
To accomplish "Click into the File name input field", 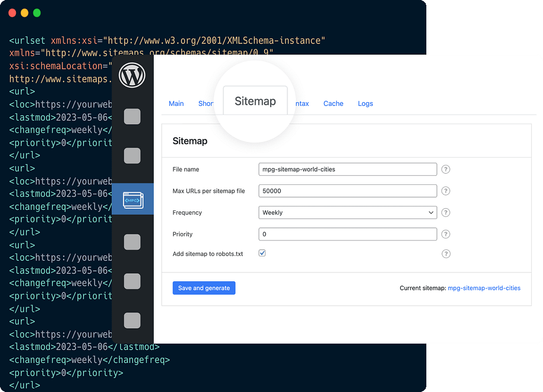I will pyautogui.click(x=347, y=170).
